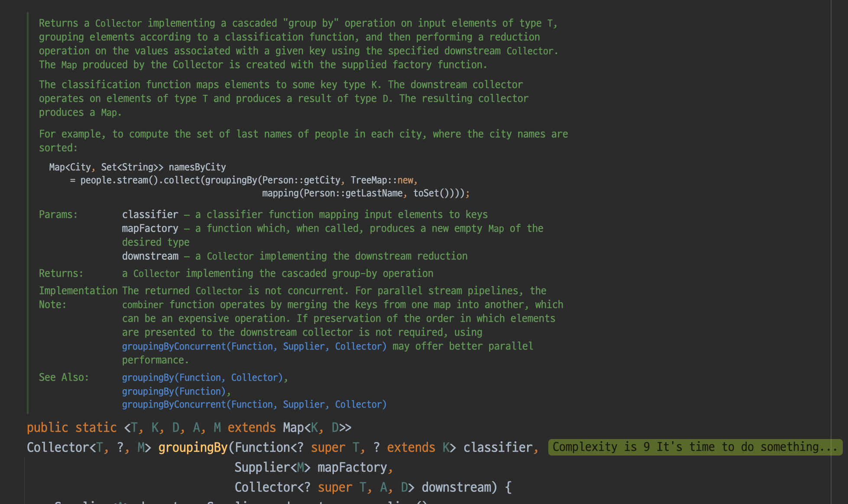848x504 pixels.
Task: Click TreeMap::new in the example code
Action: click(x=382, y=180)
